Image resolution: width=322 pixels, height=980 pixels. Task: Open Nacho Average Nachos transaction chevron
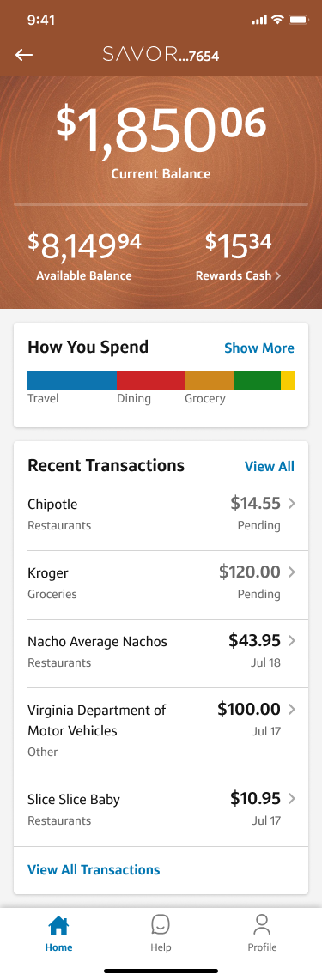[291, 641]
